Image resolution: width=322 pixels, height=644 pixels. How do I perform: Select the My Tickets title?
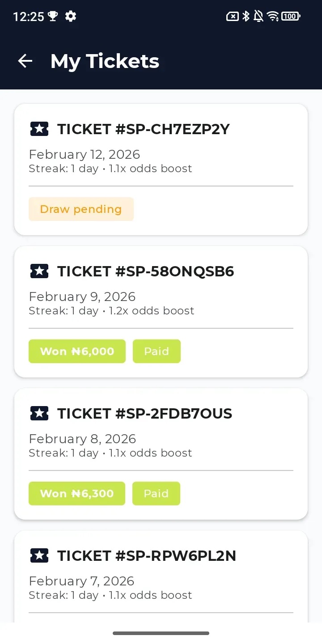click(x=105, y=61)
